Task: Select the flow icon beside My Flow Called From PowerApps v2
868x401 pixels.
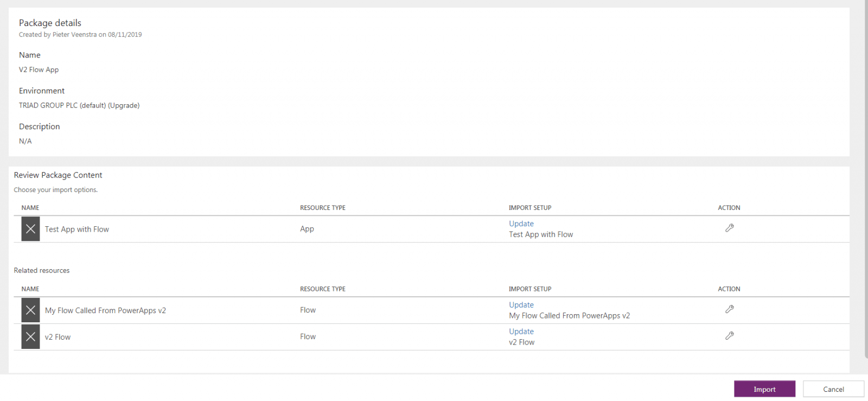Action: pos(30,310)
